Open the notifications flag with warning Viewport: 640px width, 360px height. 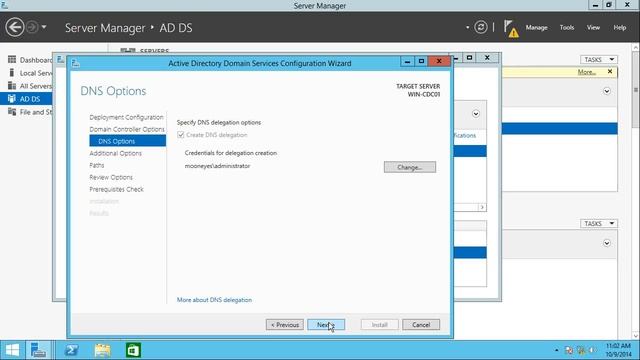coord(511,28)
